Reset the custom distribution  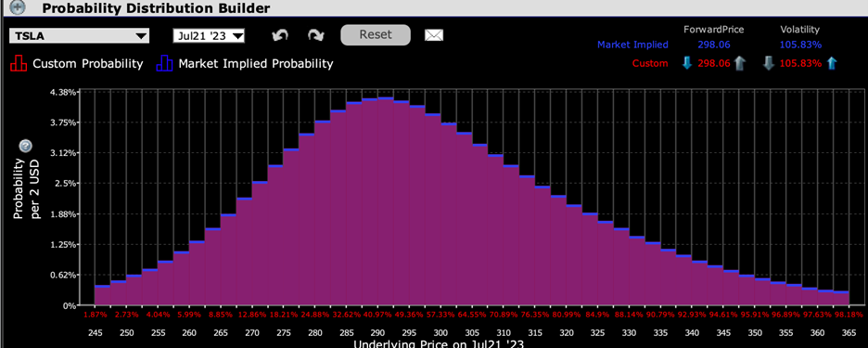[376, 35]
